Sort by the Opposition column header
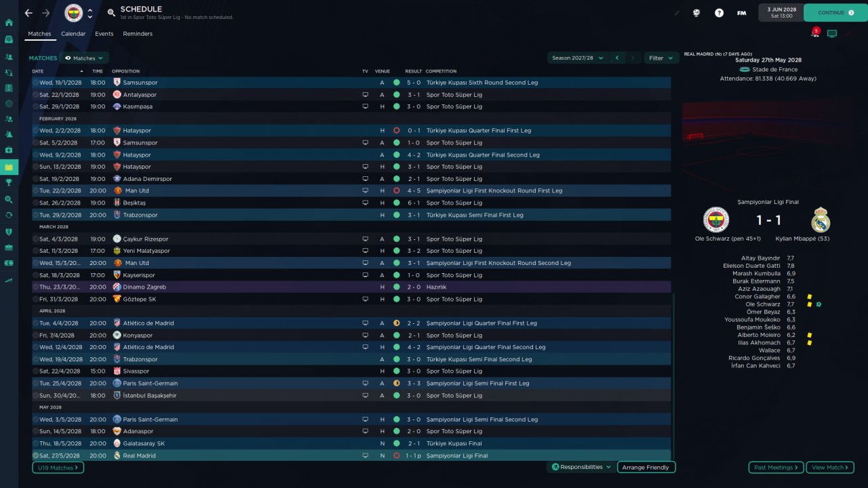This screenshot has width=868, height=488. click(125, 71)
